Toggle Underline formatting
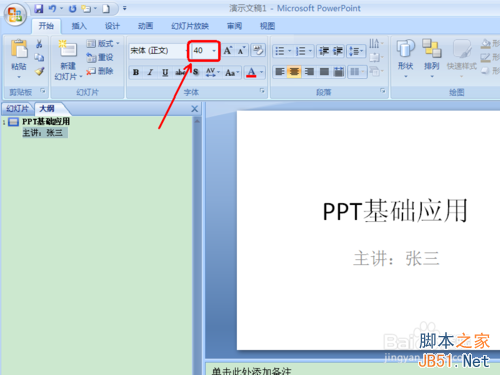 point(165,72)
